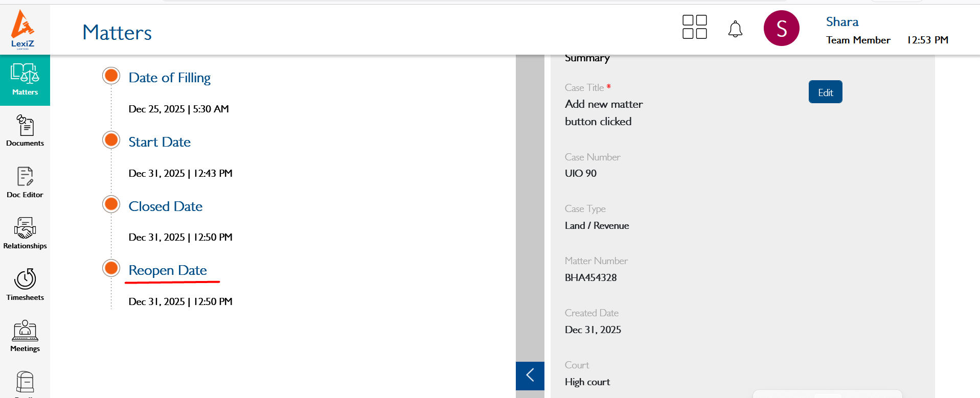
Task: Click the LexiZ logo
Action: (x=23, y=29)
